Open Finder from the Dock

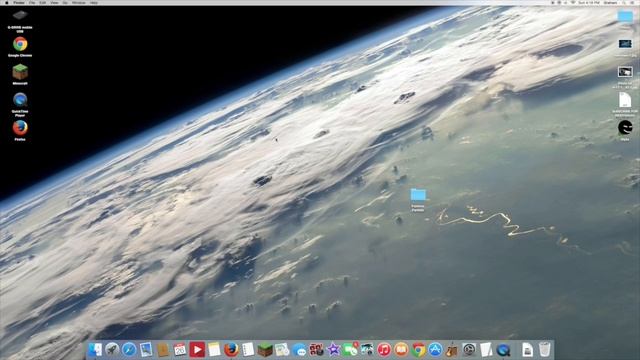[x=95, y=350]
